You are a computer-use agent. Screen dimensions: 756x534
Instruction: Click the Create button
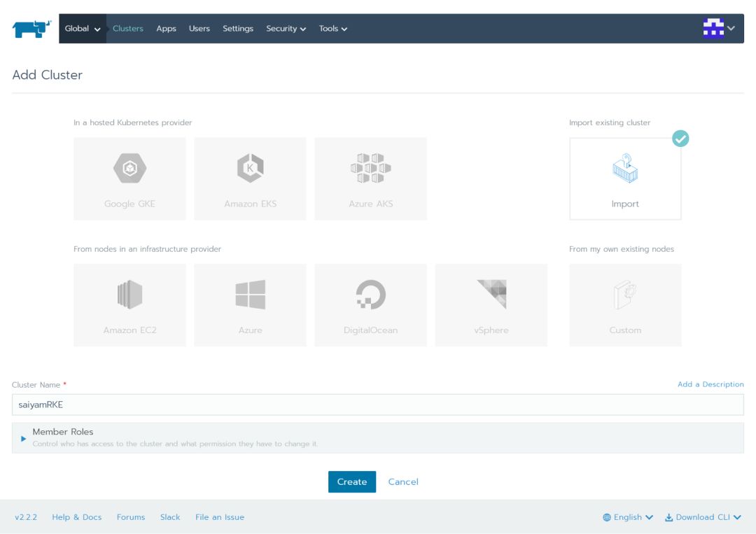pos(352,482)
